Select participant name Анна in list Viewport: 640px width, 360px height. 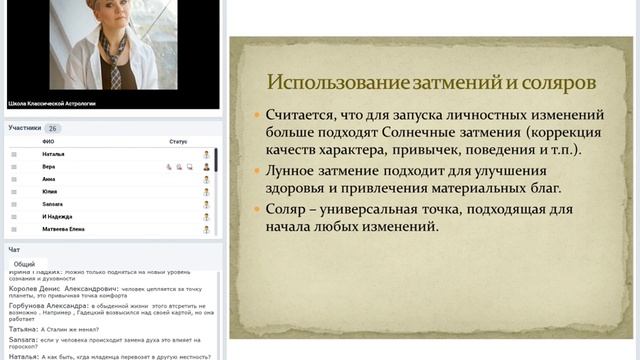(49, 179)
